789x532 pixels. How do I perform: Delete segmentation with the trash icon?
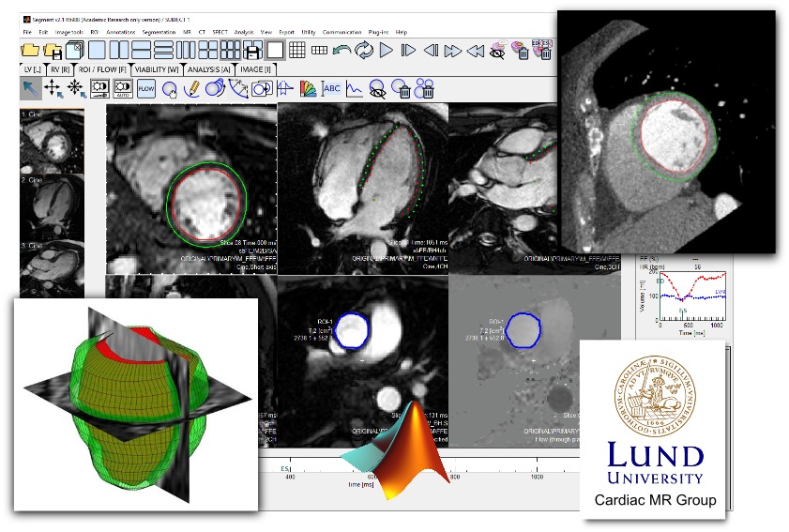tap(520, 51)
